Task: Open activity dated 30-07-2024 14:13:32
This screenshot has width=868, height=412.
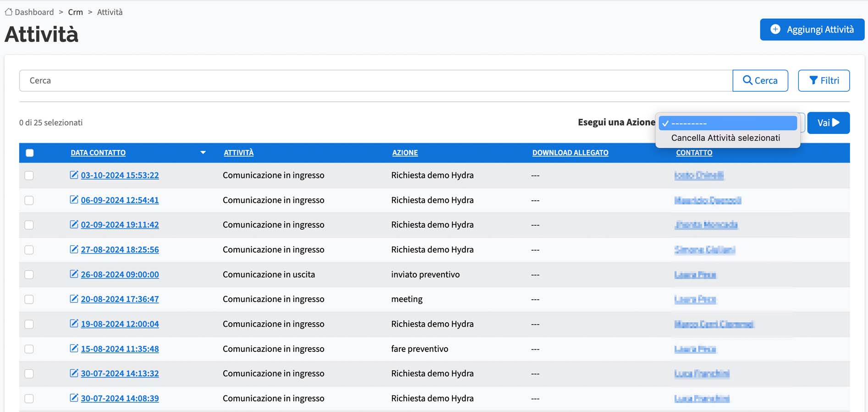Action: point(120,373)
